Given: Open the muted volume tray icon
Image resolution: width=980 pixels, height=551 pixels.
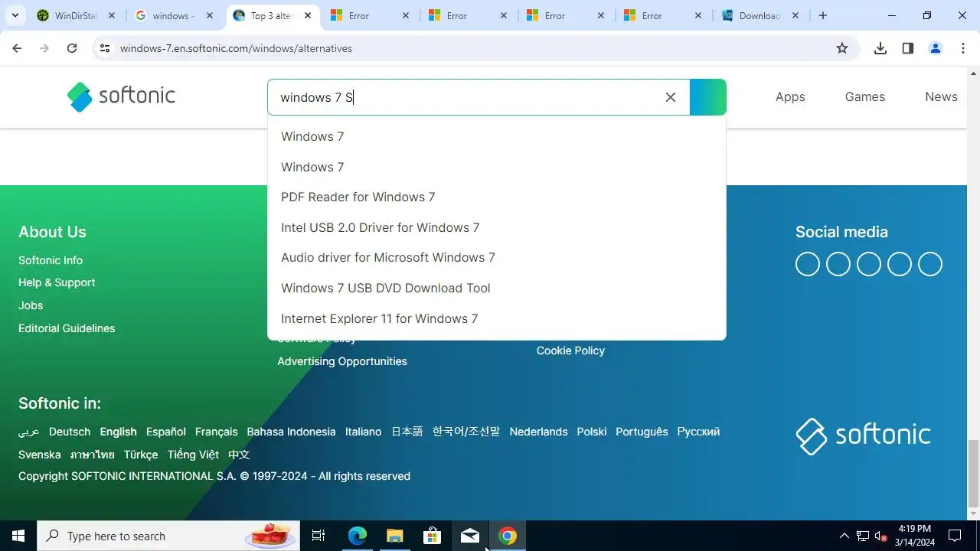Looking at the screenshot, I should pyautogui.click(x=881, y=536).
